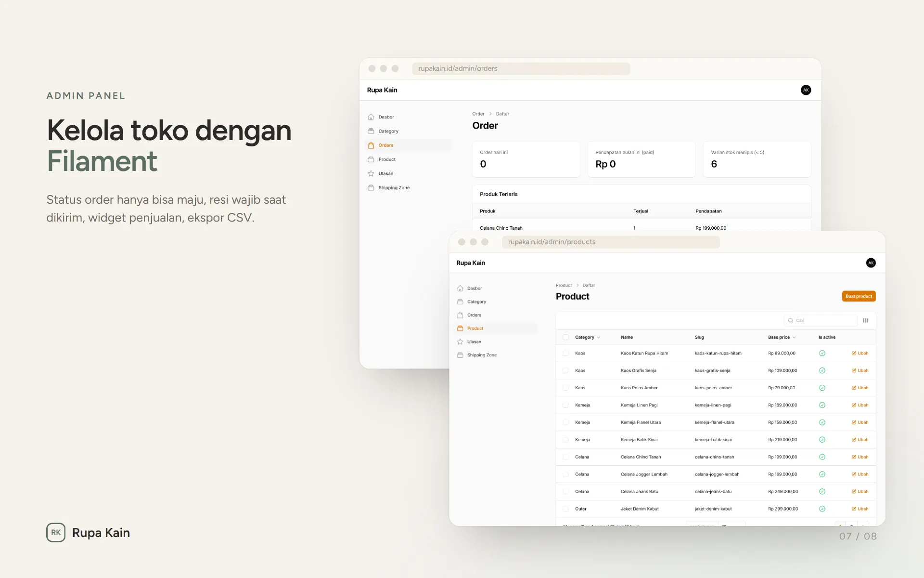Tick the select-all checkbox in table header

565,337
